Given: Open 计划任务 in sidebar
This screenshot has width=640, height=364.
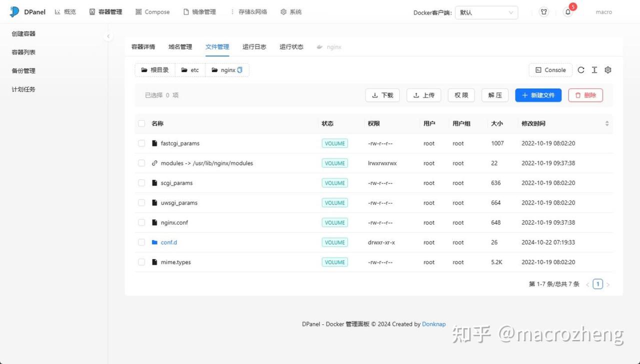Looking at the screenshot, I should point(23,89).
